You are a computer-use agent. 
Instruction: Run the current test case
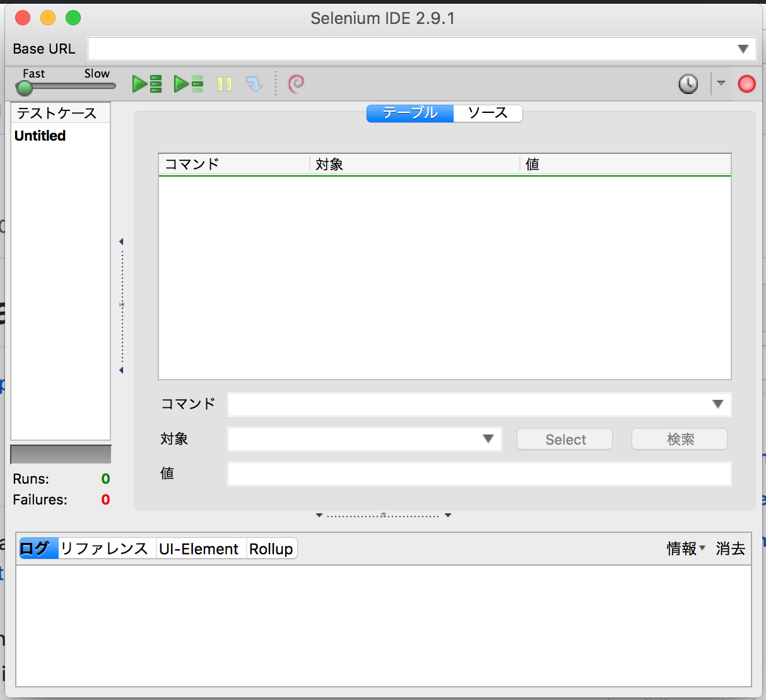click(188, 83)
